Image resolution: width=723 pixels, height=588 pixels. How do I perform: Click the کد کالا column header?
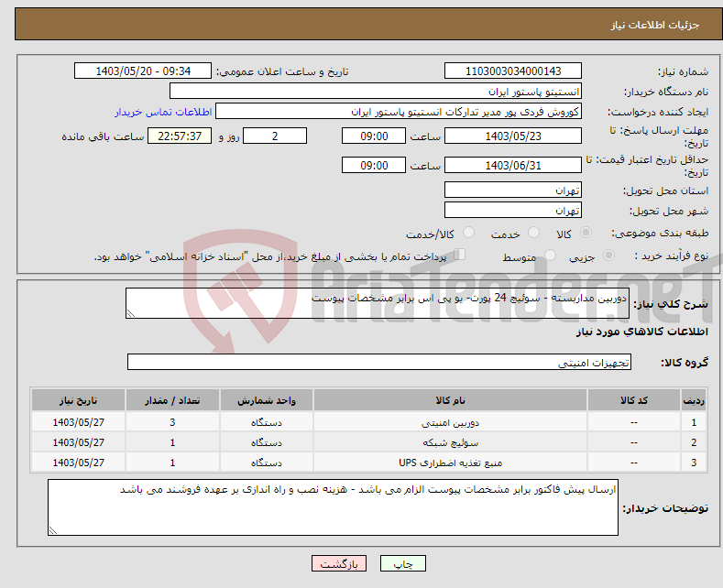click(x=634, y=400)
